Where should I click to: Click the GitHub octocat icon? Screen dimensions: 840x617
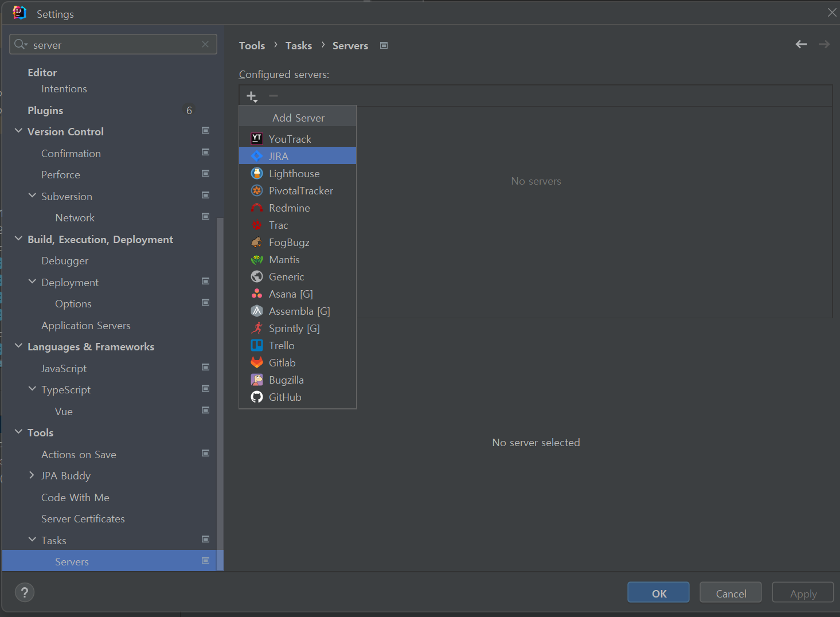[257, 397]
